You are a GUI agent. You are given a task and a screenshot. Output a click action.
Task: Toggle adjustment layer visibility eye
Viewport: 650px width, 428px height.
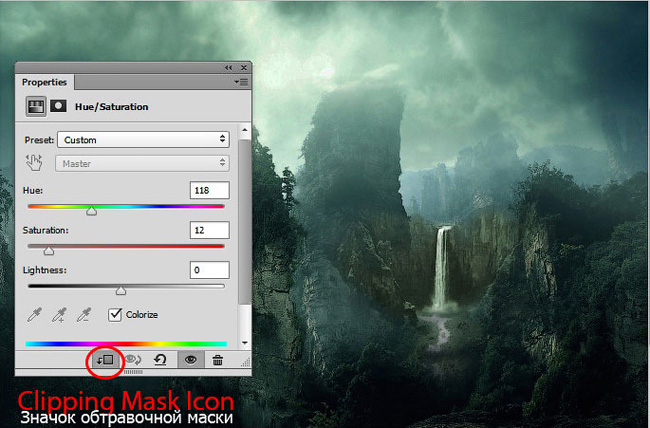(x=191, y=360)
